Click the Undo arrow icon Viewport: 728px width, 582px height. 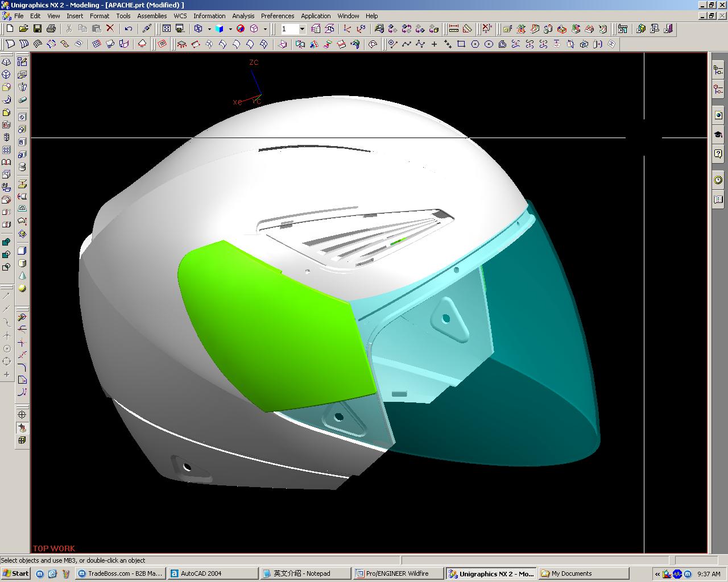[x=129, y=28]
